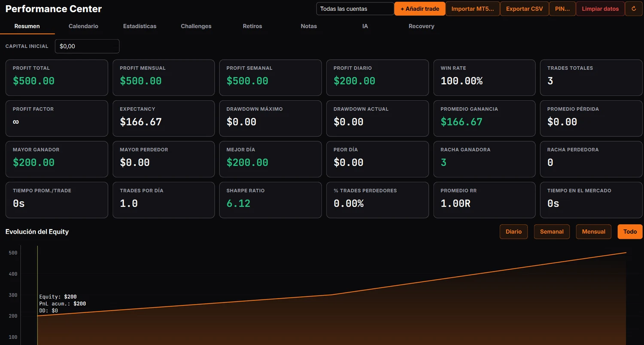644x345 pixels.
Task: Open the Challenges tab
Action: [196, 26]
